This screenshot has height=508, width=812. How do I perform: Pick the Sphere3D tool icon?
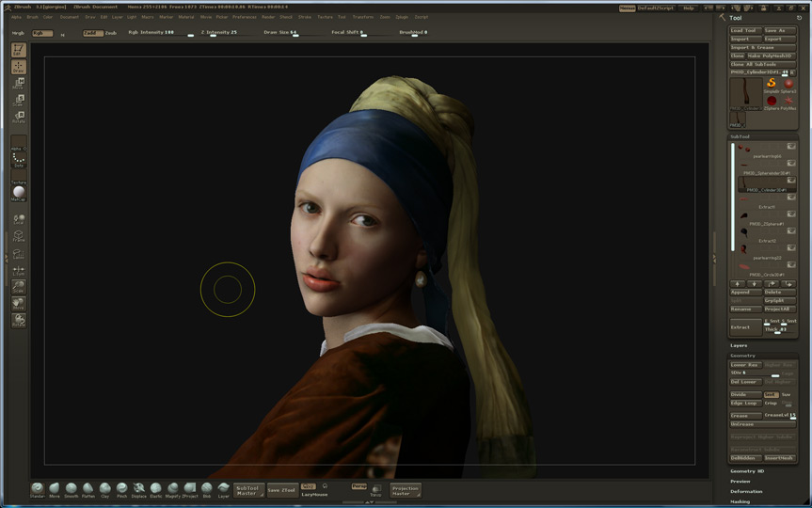point(788,85)
